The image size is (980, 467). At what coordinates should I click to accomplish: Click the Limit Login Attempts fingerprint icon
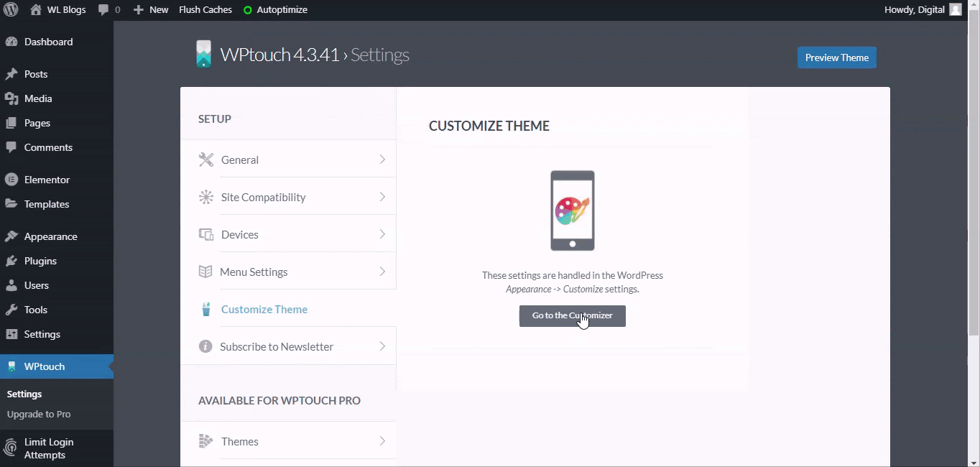11,448
